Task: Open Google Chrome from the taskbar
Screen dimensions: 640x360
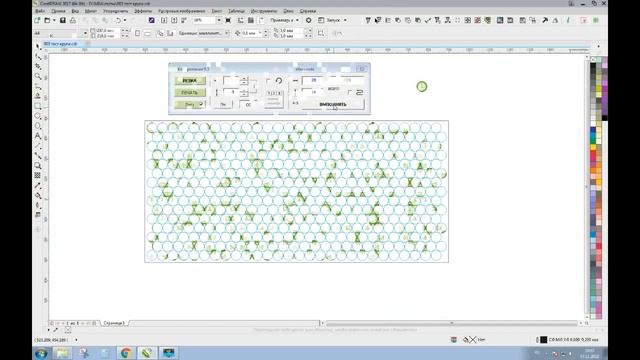Action: point(126,353)
